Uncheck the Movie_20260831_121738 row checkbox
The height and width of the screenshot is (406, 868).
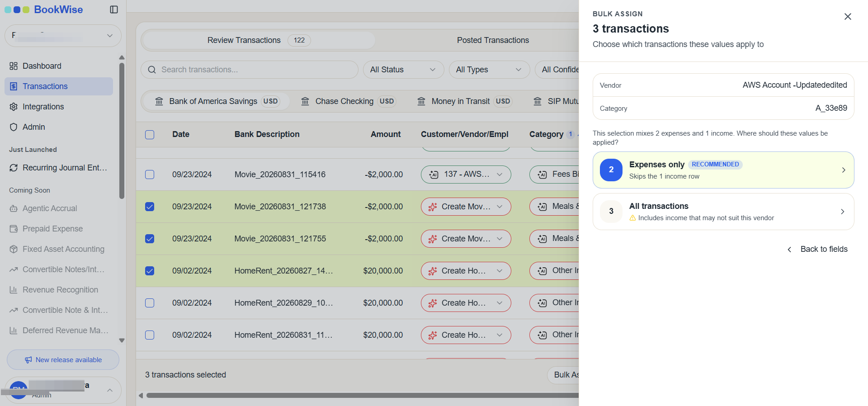(150, 207)
